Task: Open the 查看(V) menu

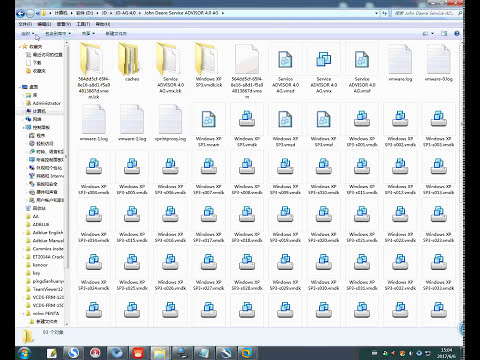Action: 63,24
